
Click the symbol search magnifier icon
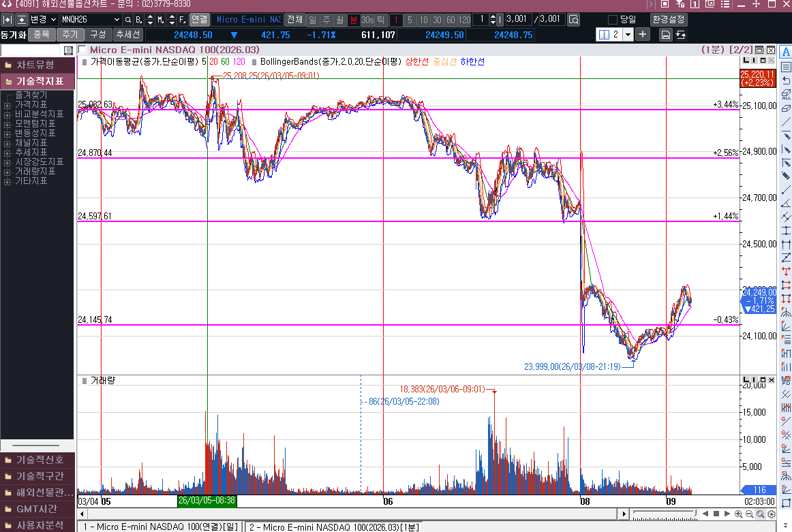[x=127, y=20]
